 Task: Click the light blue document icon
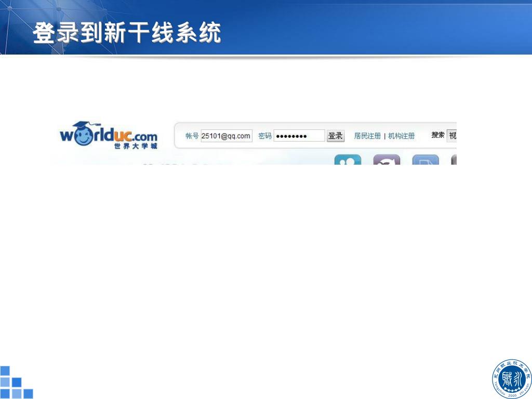coord(425,159)
